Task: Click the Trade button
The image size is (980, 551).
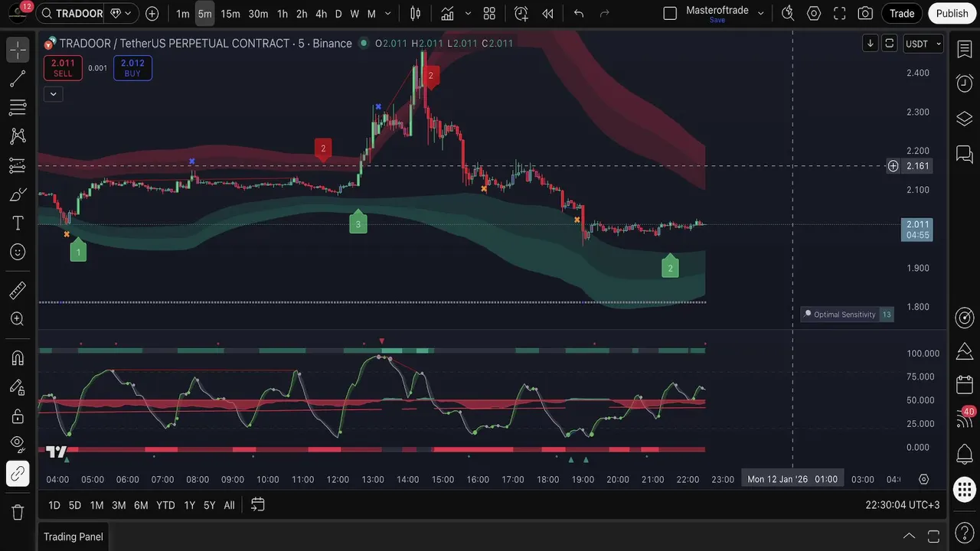Action: [x=902, y=13]
